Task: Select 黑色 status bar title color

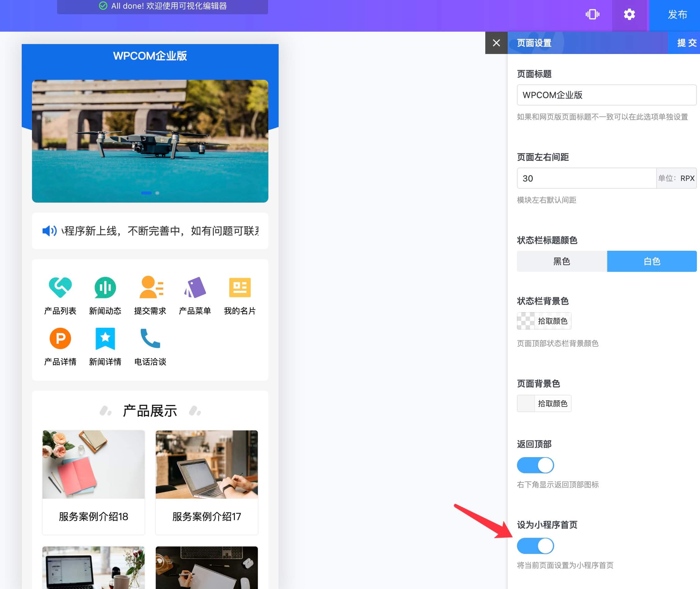Action: [562, 261]
